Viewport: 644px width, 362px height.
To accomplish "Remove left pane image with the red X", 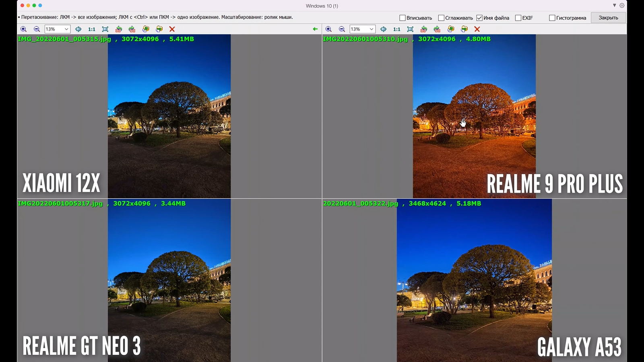I will 172,29.
